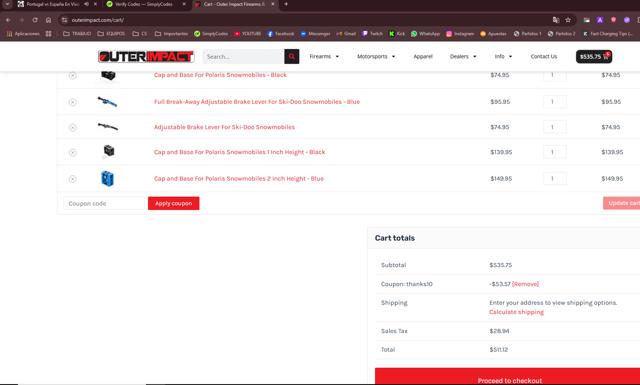
Task: Open the Apparel menu item
Action: coord(423,56)
